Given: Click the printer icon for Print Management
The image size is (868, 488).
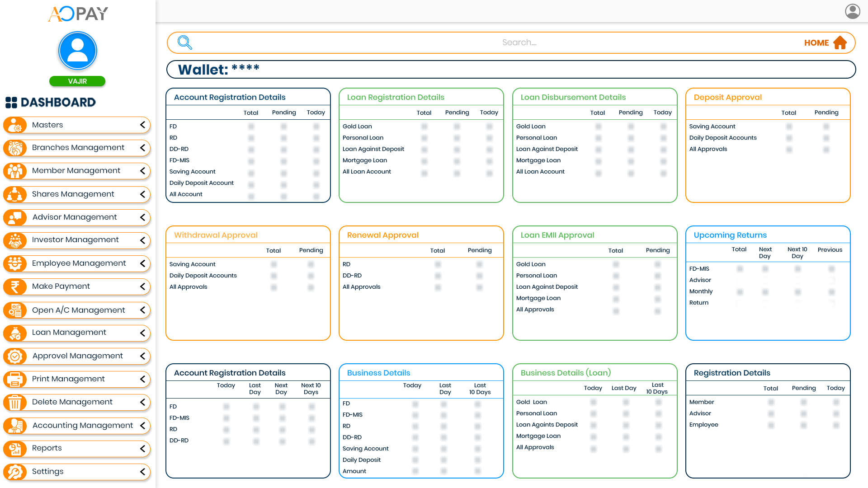Looking at the screenshot, I should point(15,379).
